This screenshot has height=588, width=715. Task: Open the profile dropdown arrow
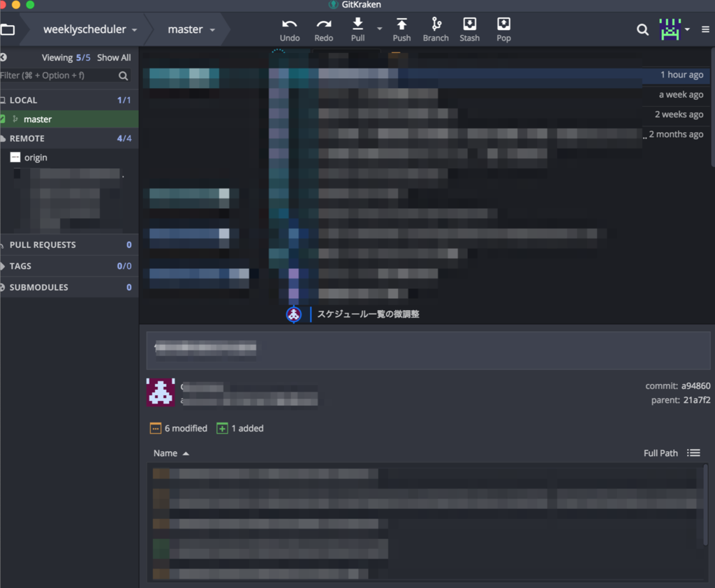pos(687,29)
